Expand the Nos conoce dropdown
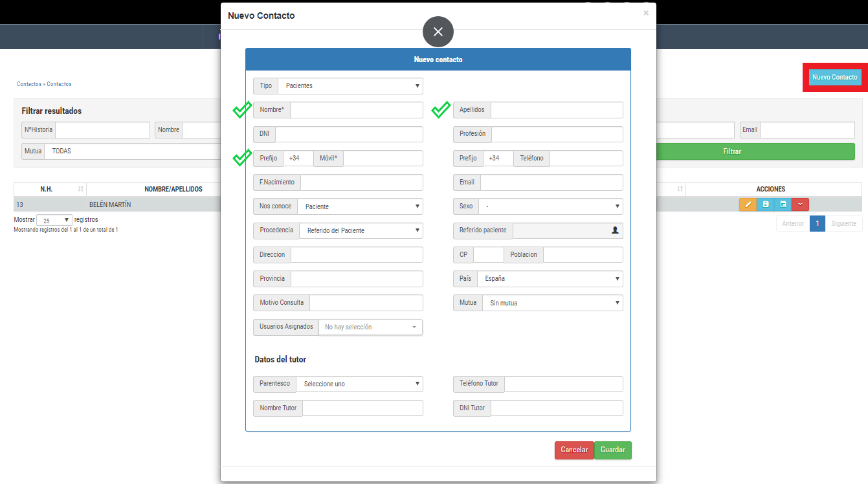 [360, 206]
